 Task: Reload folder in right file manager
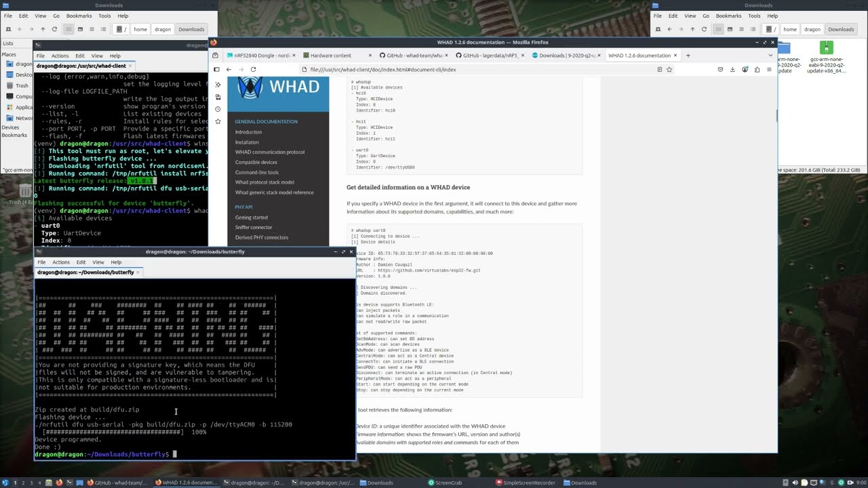(704, 29)
